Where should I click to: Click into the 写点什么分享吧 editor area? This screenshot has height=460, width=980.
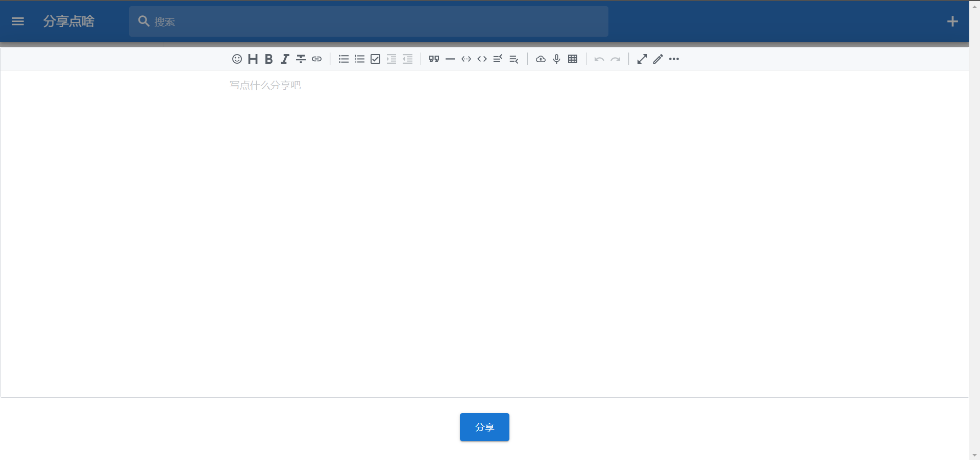tap(484, 234)
